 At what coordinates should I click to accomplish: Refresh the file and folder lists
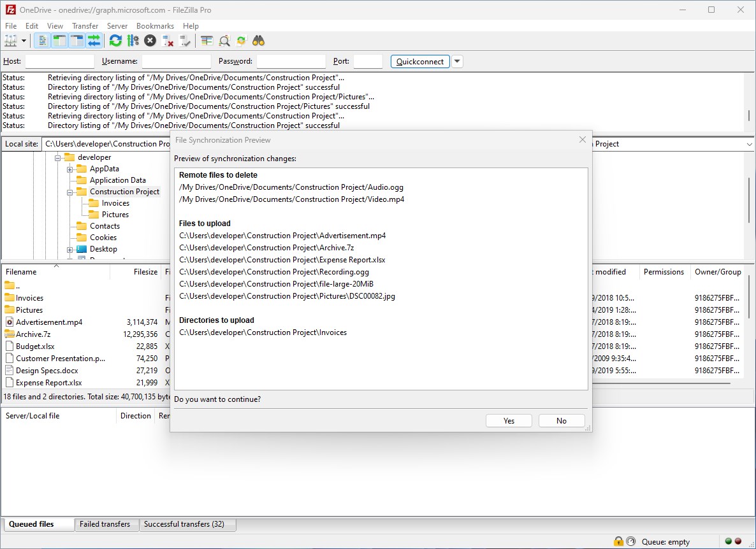(115, 40)
